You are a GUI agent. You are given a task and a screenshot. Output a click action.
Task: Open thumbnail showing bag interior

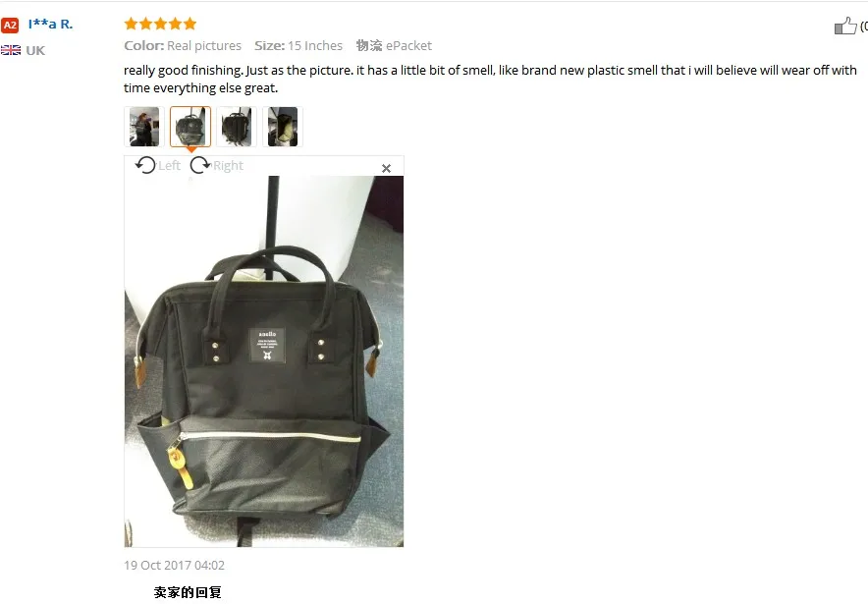283,127
